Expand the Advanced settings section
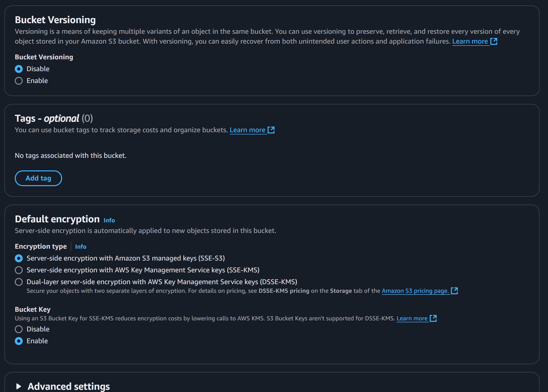The height and width of the screenshot is (392, 548). pyautogui.click(x=68, y=386)
